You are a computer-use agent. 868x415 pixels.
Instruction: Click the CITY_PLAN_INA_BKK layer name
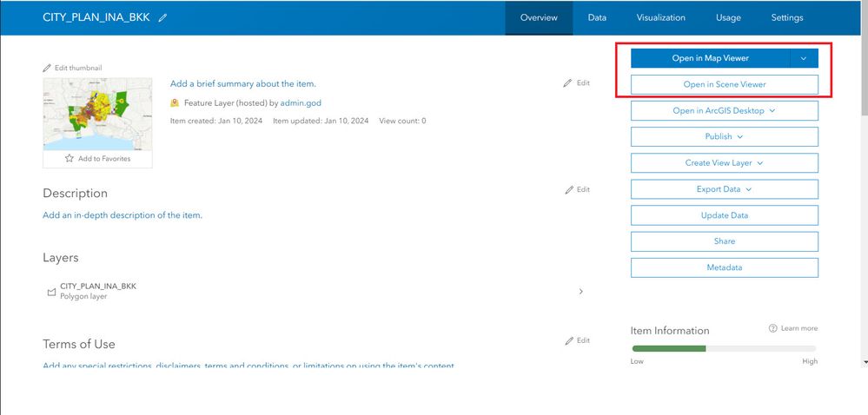pos(98,287)
